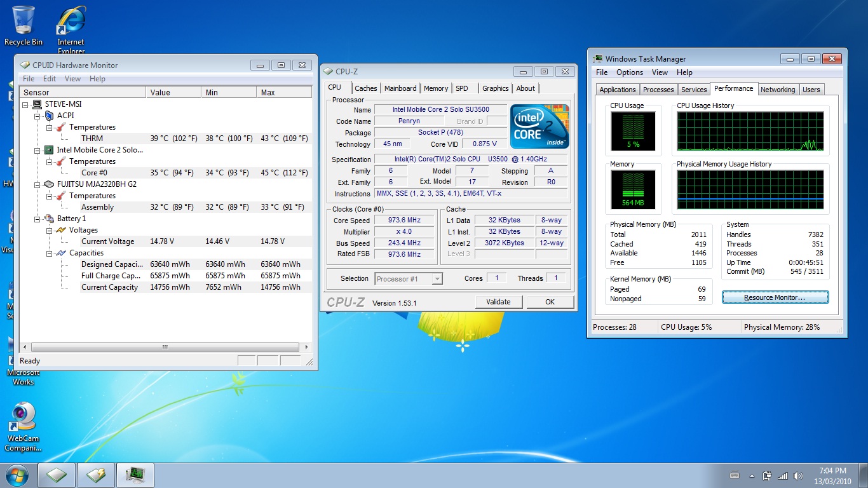Click right arrow of Hardware Monitor scrollbar

pyautogui.click(x=307, y=347)
